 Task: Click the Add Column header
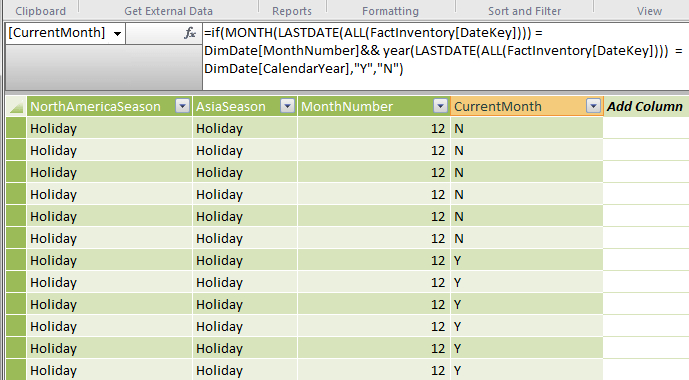(x=645, y=106)
